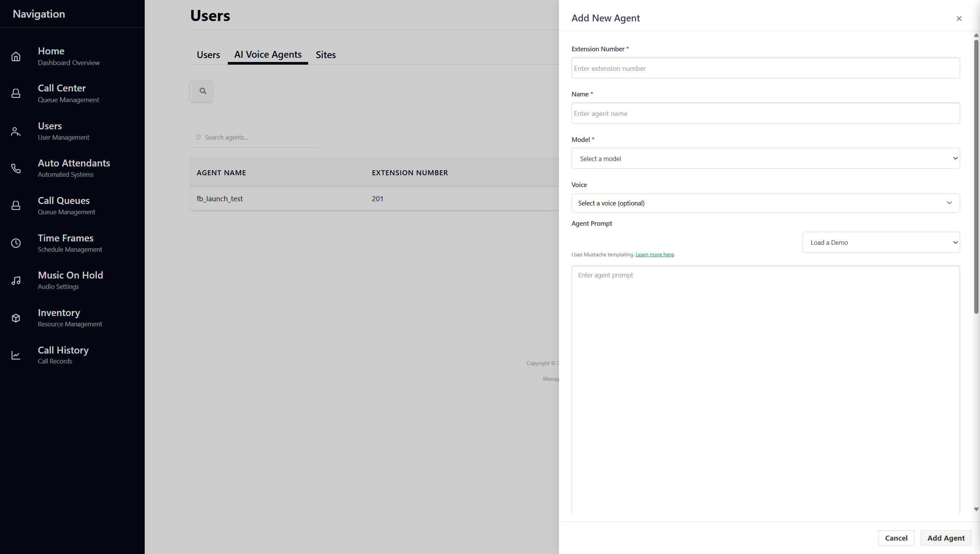Screen dimensions: 980x554
Task: Follow the Learn more here link
Action: (x=655, y=255)
